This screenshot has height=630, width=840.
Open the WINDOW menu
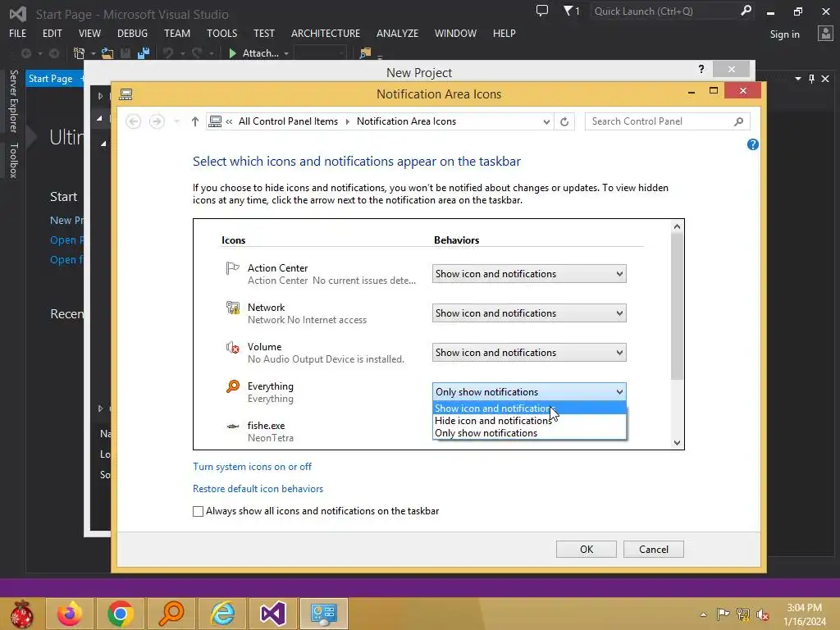point(455,33)
